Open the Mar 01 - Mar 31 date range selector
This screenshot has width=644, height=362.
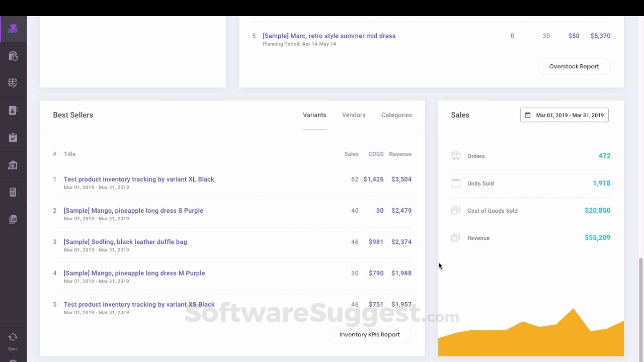point(564,115)
